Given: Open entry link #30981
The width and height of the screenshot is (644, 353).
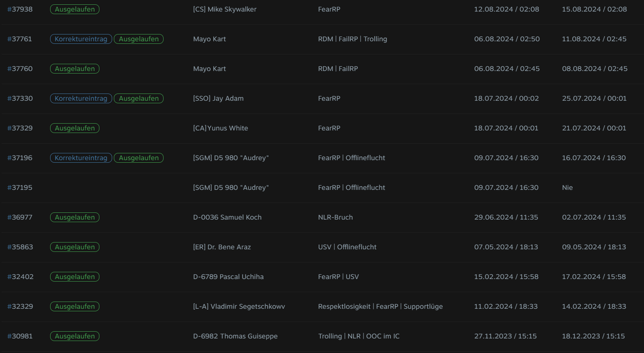Looking at the screenshot, I should [20, 335].
